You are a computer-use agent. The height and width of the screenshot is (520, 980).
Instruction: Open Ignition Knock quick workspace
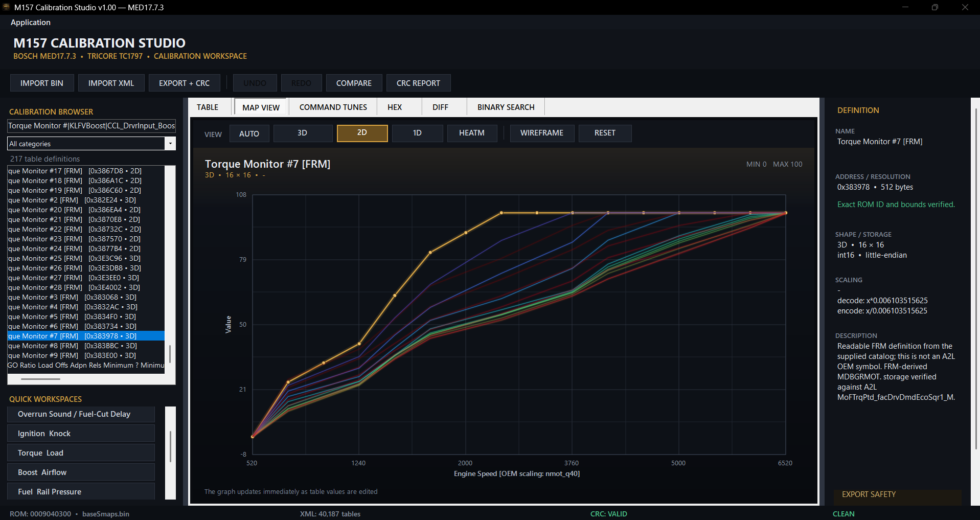[x=81, y=434]
